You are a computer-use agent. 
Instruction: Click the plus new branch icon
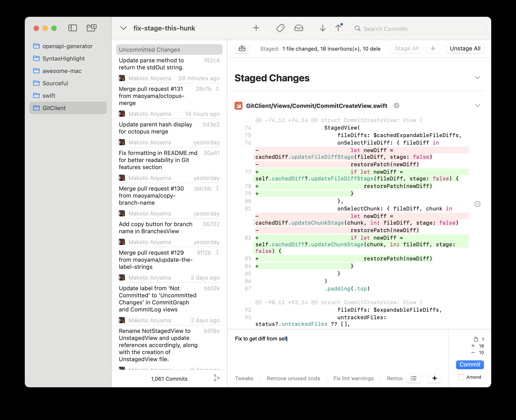pos(256,28)
